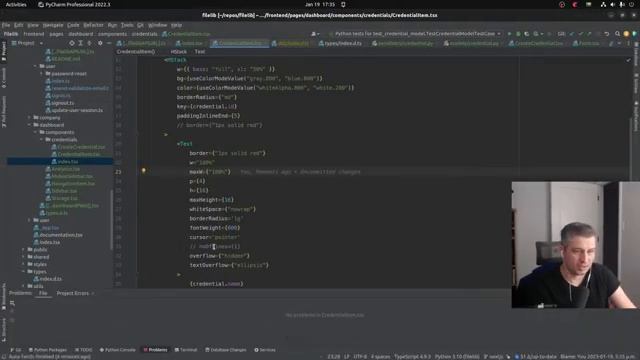The height and width of the screenshot is (360, 640).
Task: Click the Git commit checkmark icon
Action: 581,34
